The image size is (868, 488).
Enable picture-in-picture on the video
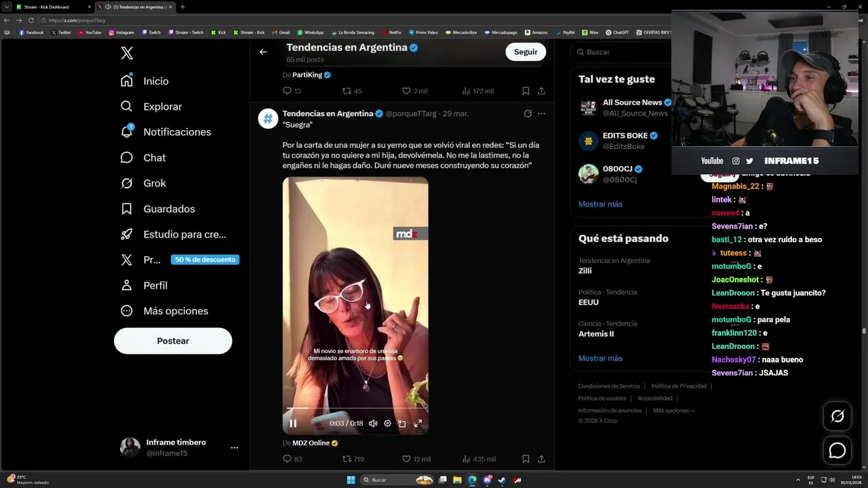coord(402,424)
